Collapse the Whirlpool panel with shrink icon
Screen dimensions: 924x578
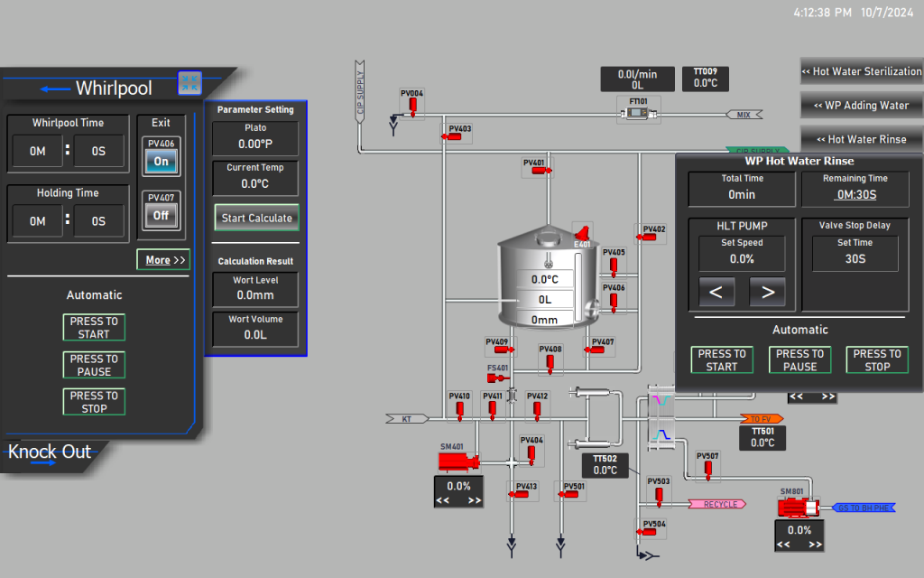point(189,83)
